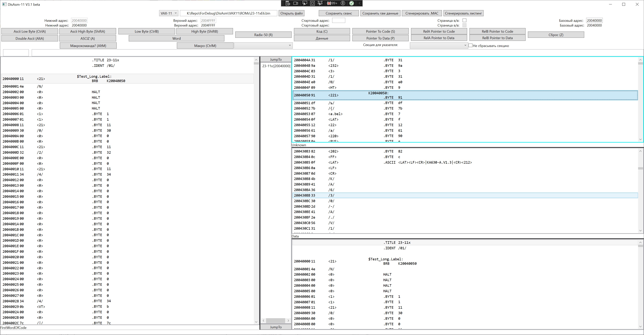The width and height of the screenshot is (644, 335).
Task: Toggle the display layout adorners square icon
Action: click(x=312, y=3)
